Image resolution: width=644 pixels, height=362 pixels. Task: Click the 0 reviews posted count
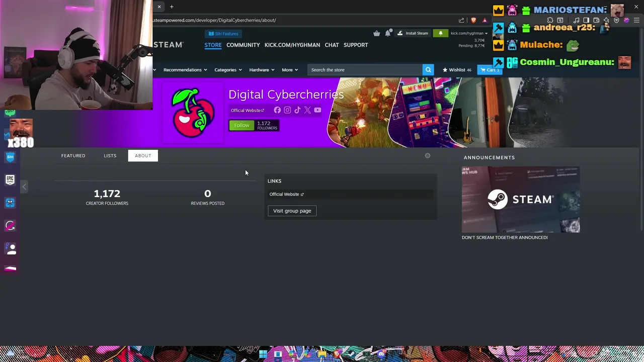click(x=207, y=194)
